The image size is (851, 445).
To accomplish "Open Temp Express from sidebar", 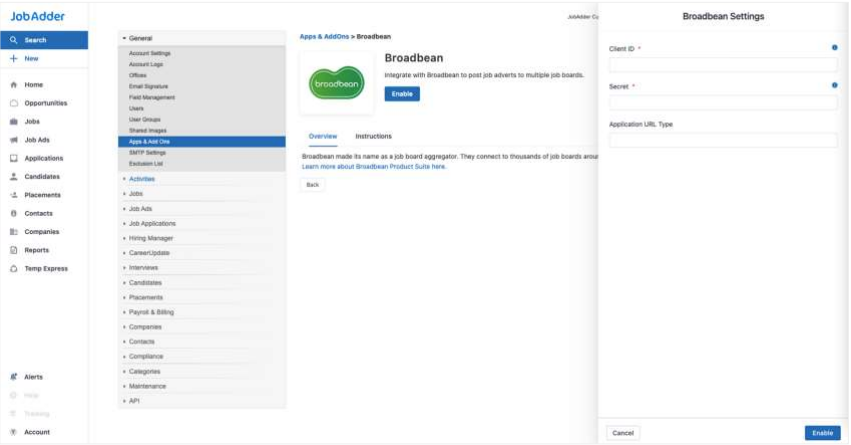I will coord(44,269).
